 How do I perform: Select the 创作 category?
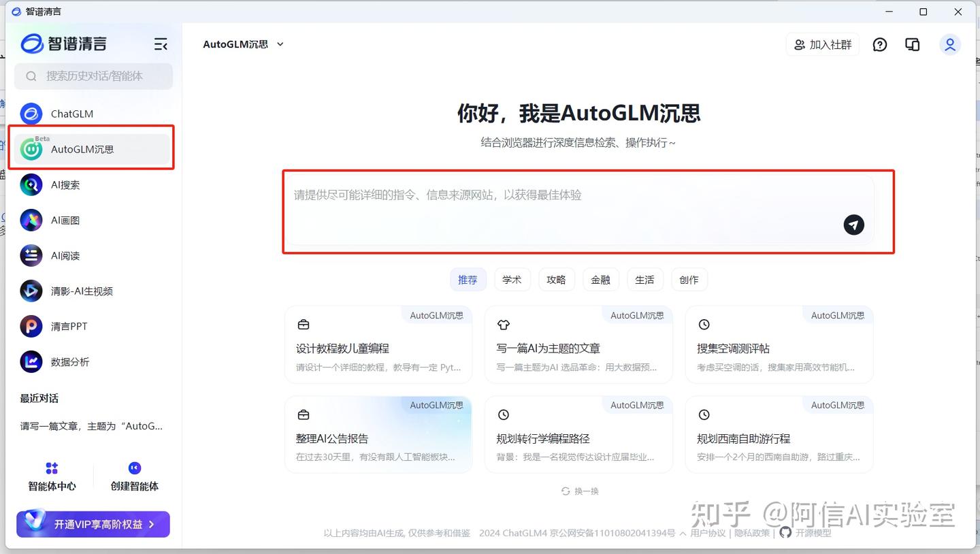point(689,279)
